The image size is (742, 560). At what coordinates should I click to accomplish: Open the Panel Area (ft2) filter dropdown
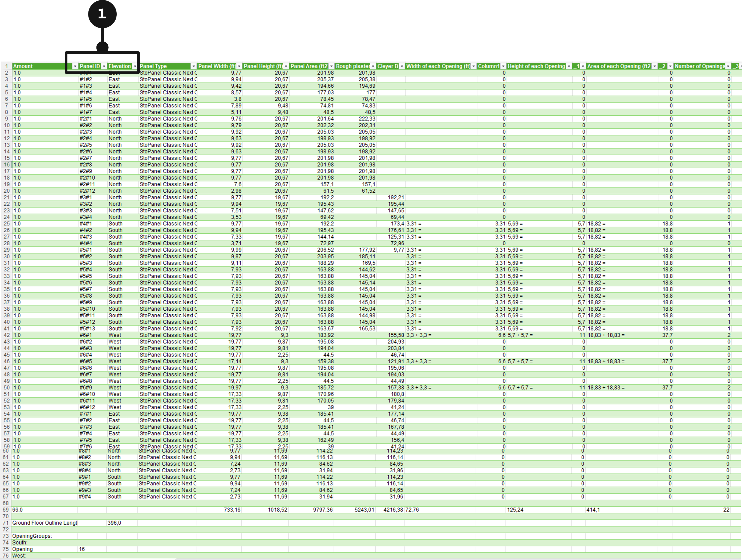[x=331, y=66]
